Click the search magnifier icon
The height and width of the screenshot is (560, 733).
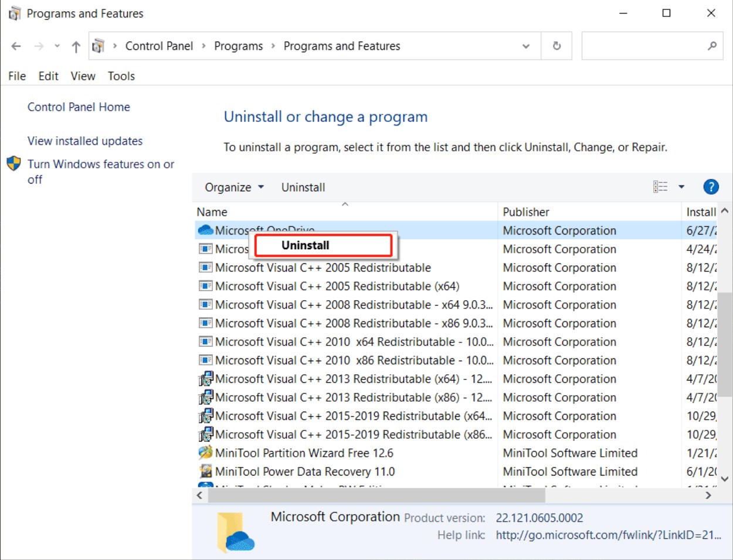712,46
